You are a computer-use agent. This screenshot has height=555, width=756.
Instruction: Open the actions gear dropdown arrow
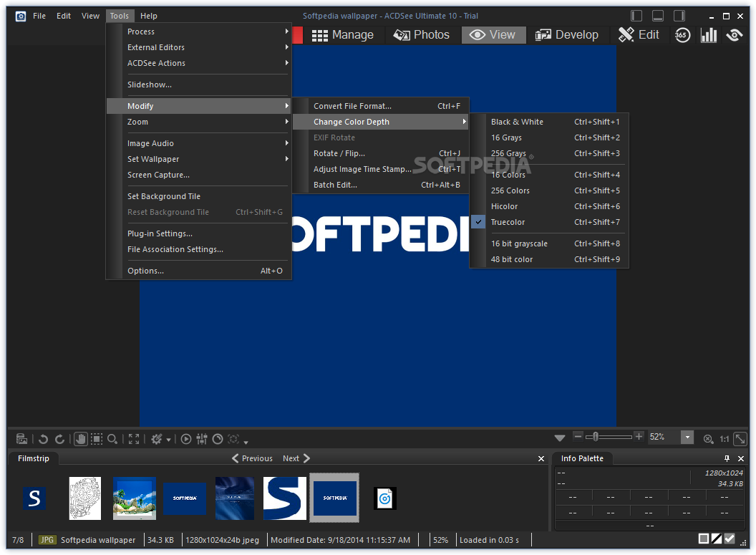pyautogui.click(x=168, y=440)
